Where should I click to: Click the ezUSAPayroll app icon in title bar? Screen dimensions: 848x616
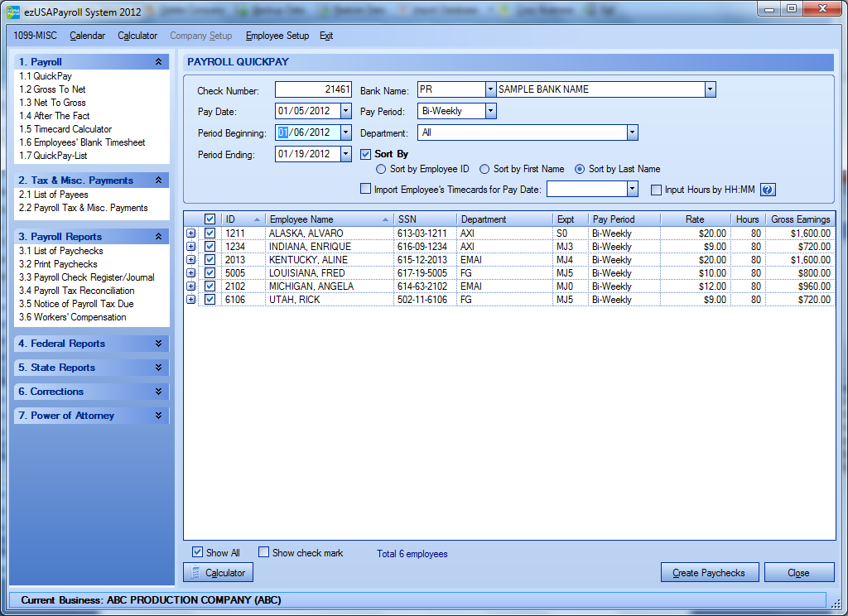[x=13, y=12]
